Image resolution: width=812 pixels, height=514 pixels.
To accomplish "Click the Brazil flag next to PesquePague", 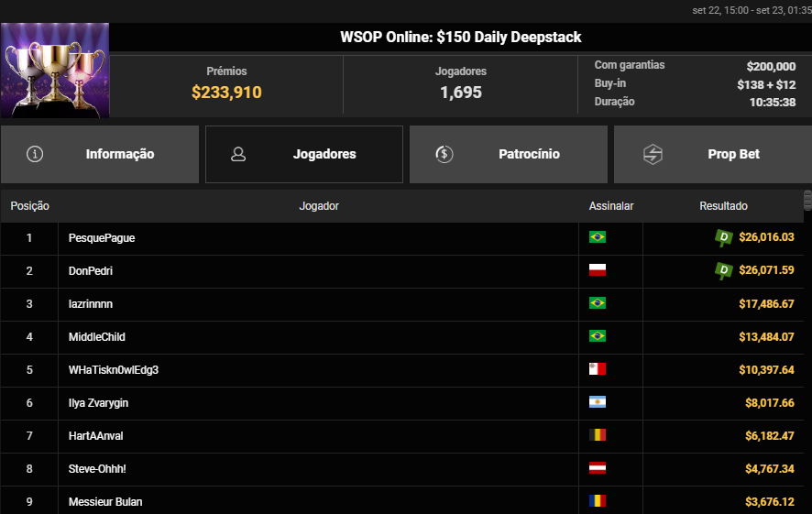I will coord(598,237).
